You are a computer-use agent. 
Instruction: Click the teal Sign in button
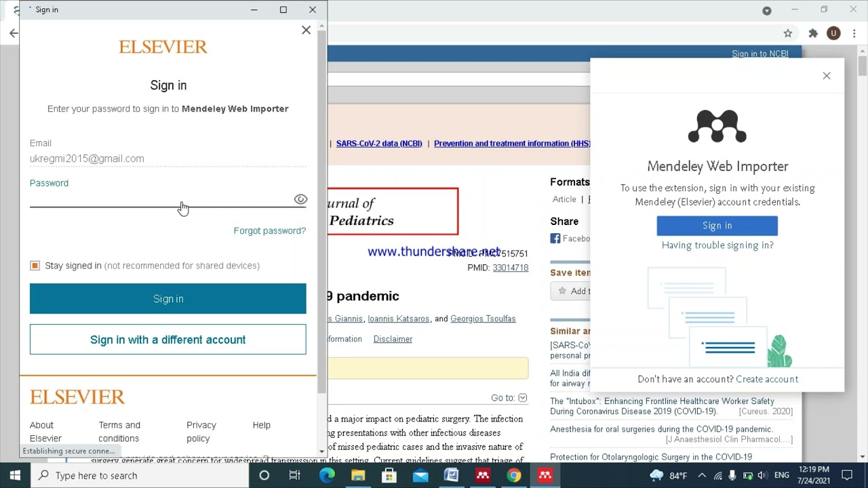click(x=168, y=299)
